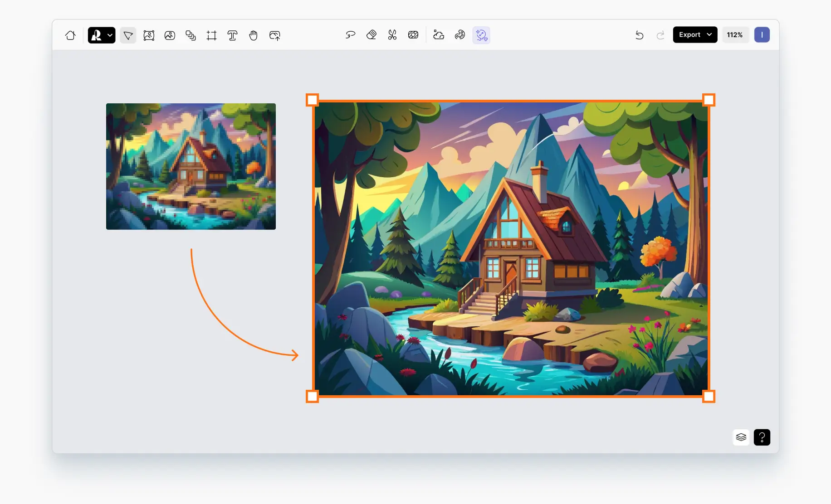
Task: Grab the Hand pan tool
Action: [x=253, y=35]
